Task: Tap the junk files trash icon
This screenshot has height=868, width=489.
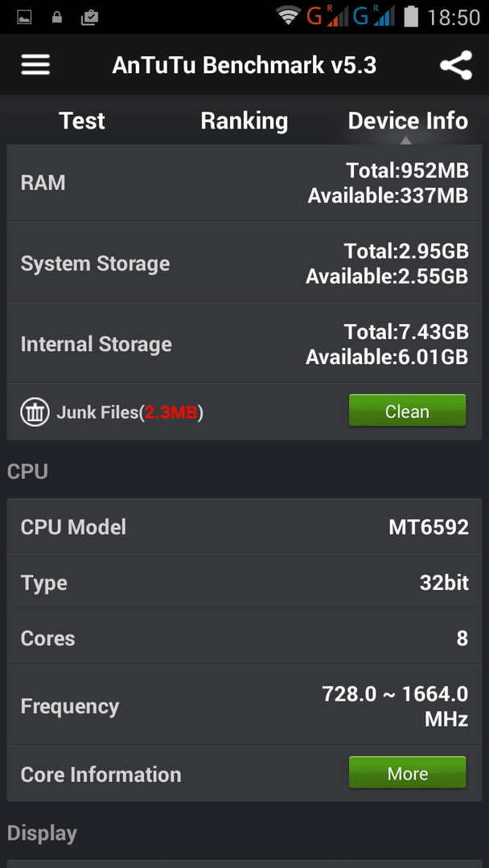Action: pyautogui.click(x=35, y=411)
